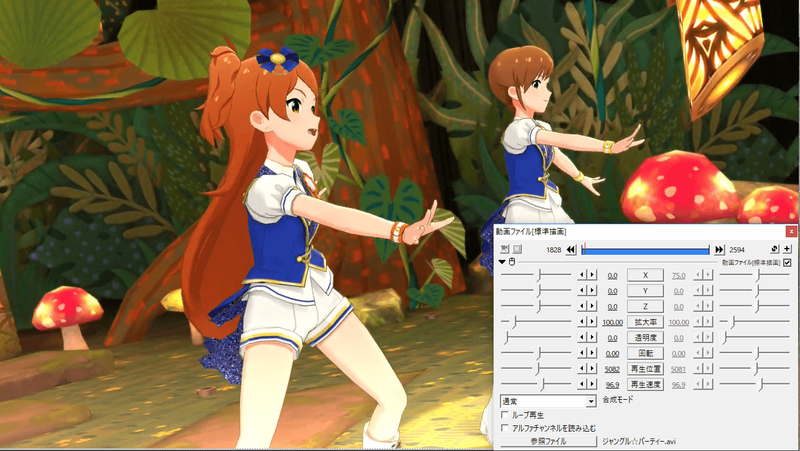Toggle the 動画ファイル[標準描画] enable checkbox
Image resolution: width=800 pixels, height=451 pixels.
pos(787,262)
